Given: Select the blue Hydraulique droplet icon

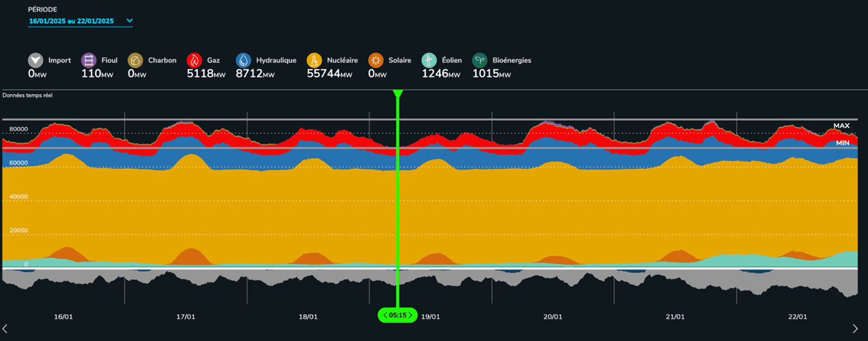Looking at the screenshot, I should point(243,60).
